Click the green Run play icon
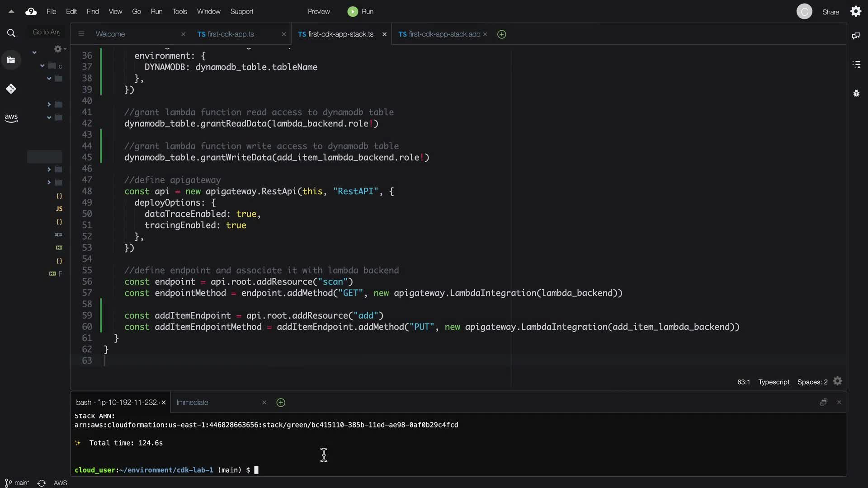868x488 pixels. pyautogui.click(x=353, y=12)
